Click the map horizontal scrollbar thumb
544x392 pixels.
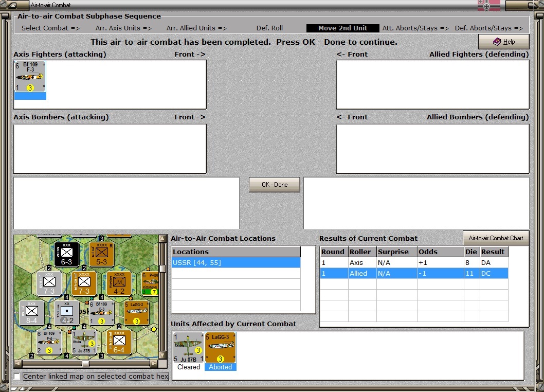click(x=85, y=364)
